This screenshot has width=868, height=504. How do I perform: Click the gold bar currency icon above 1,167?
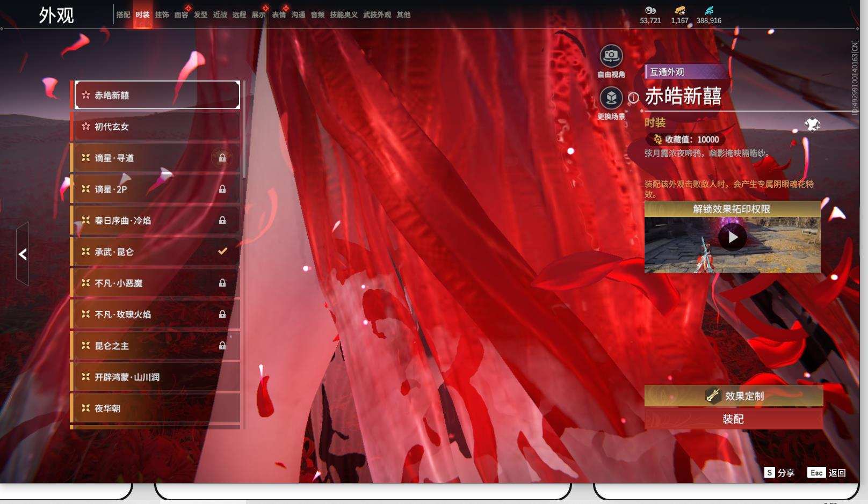click(x=679, y=10)
